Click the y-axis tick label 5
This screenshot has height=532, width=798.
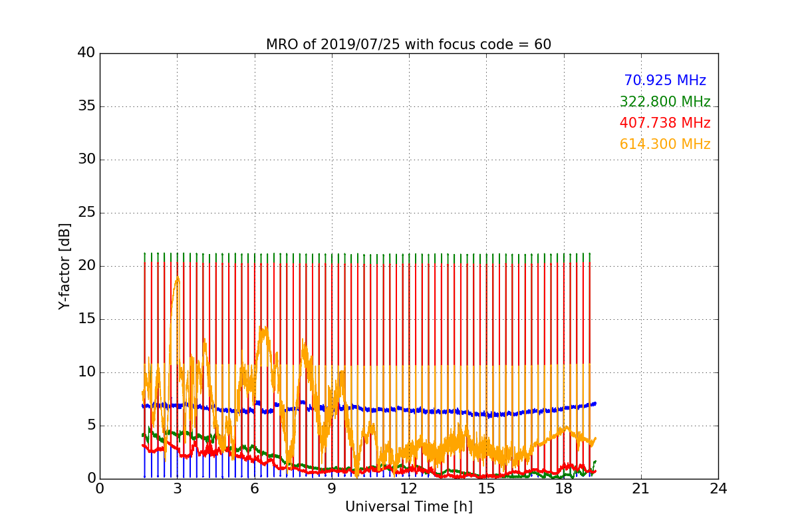90,426
